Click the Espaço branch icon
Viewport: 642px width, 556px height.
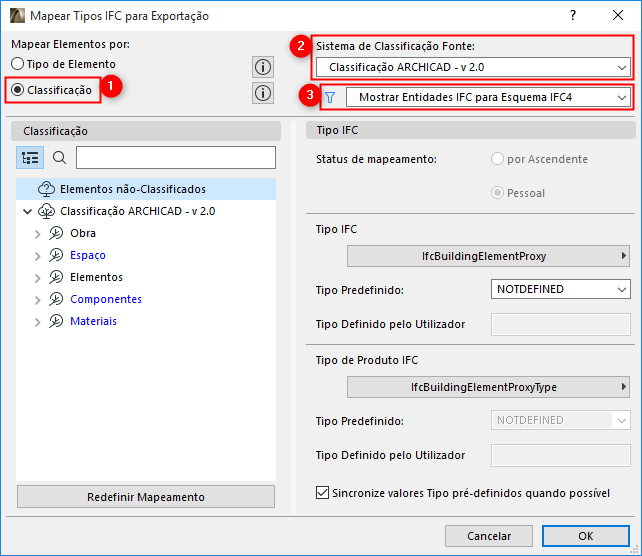[56, 255]
